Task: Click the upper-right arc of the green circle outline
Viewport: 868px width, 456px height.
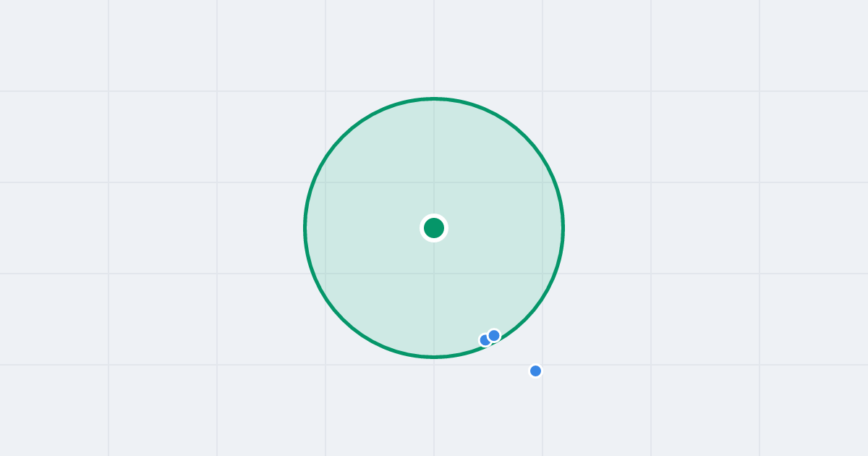Action: pos(525,137)
